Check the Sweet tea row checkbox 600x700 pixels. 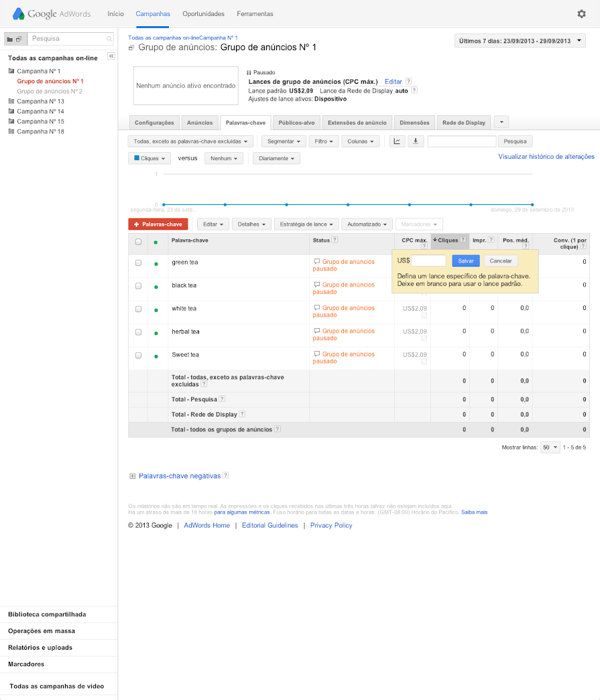coord(139,355)
